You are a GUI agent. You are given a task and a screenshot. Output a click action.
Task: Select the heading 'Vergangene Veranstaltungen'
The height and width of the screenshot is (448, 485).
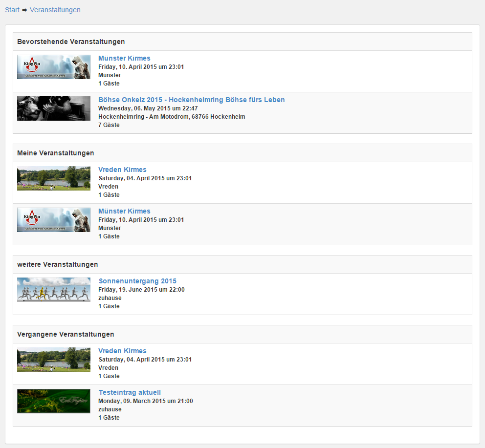point(66,334)
